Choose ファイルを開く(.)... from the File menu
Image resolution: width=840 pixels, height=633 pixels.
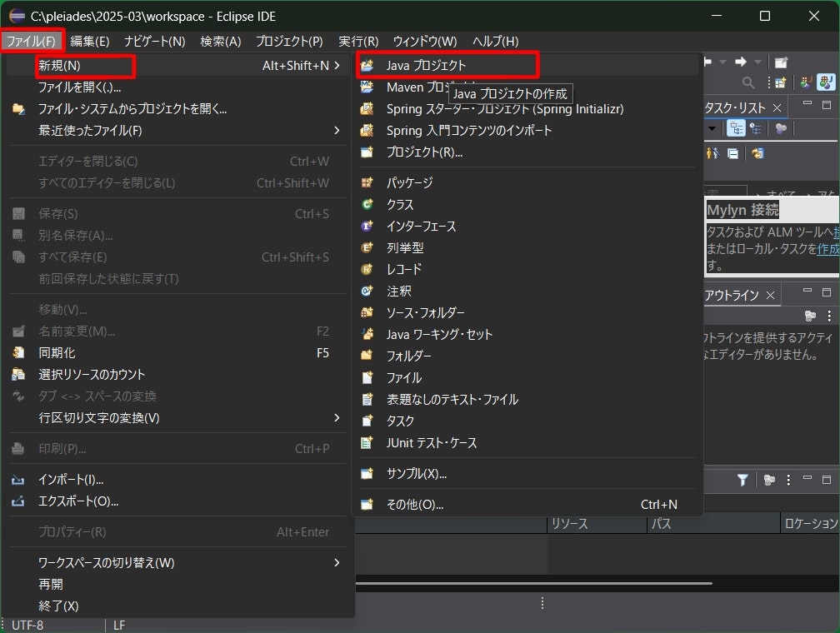pos(177,87)
